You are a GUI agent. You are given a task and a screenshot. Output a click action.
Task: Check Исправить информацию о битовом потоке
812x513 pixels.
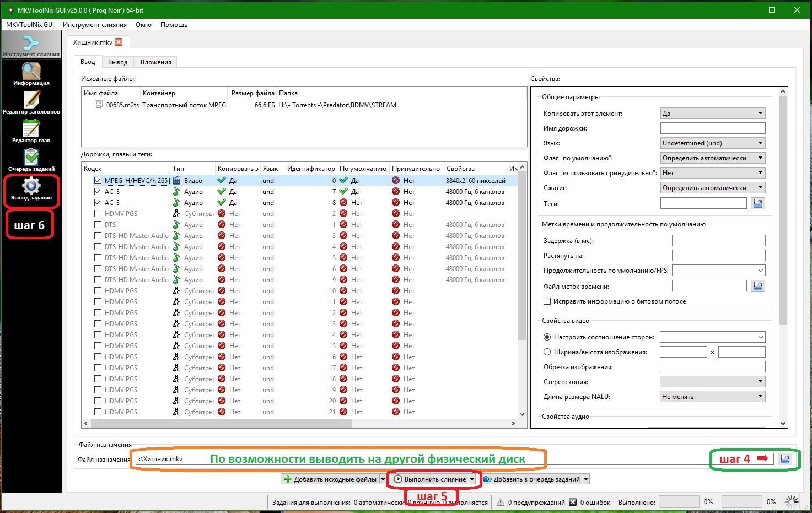547,301
